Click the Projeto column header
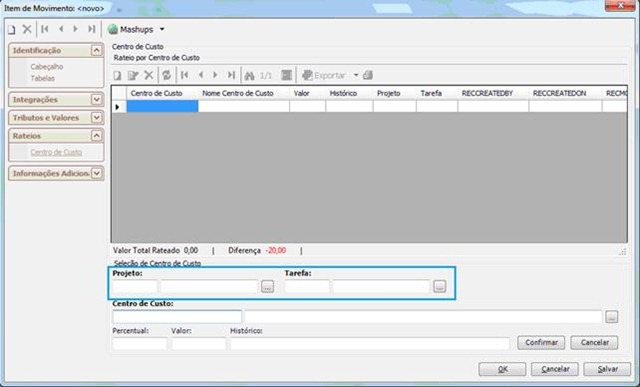The image size is (640, 387). pyautogui.click(x=394, y=93)
